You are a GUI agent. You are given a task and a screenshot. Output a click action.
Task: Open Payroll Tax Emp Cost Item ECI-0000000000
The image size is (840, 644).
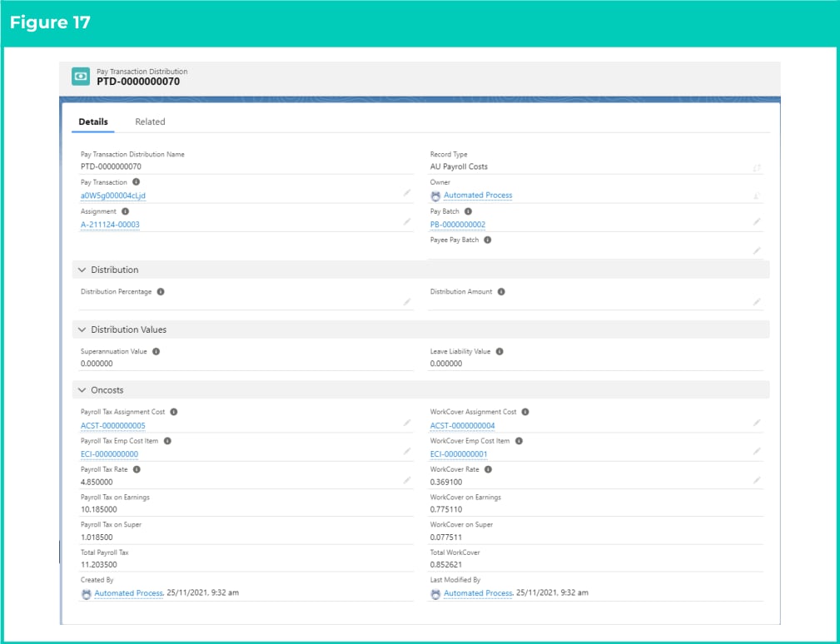pyautogui.click(x=109, y=454)
